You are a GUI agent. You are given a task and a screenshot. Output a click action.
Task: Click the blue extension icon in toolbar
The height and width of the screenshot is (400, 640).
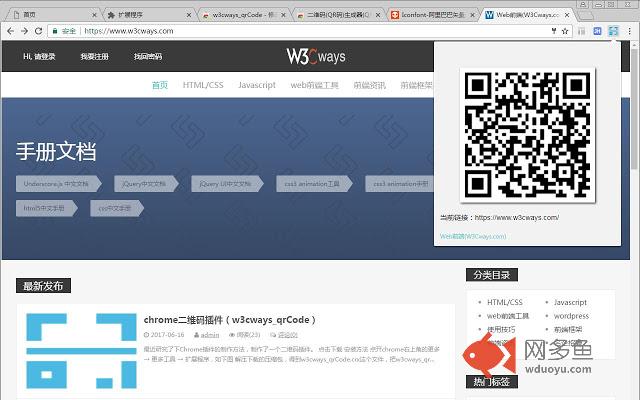[597, 31]
